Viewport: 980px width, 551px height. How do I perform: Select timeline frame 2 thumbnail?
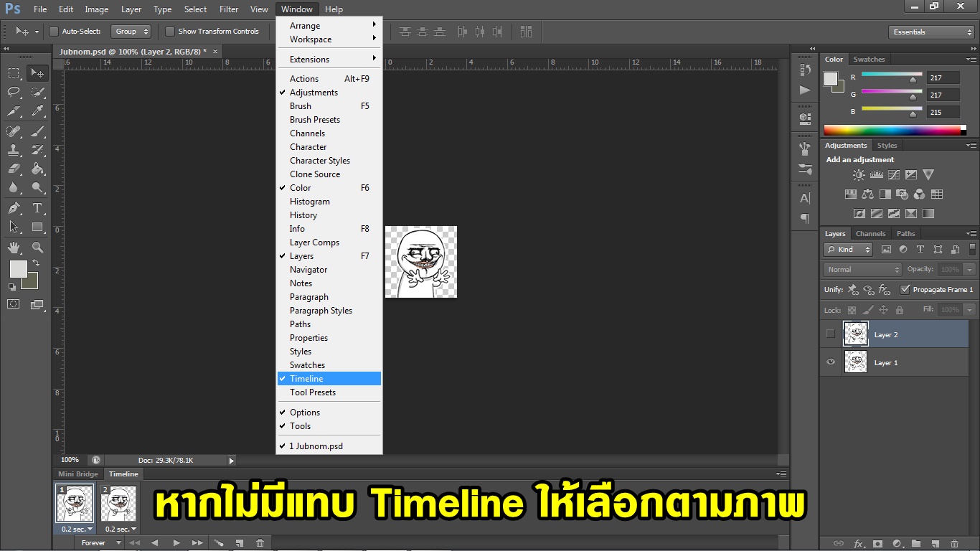118,504
